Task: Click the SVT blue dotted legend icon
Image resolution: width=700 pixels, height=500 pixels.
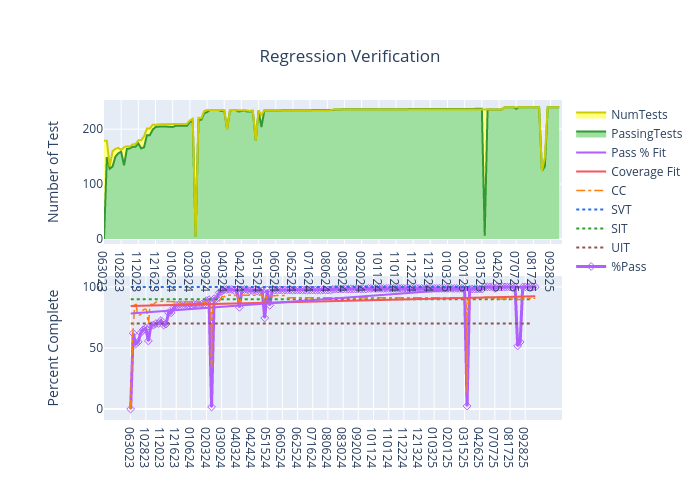Action: coord(591,210)
